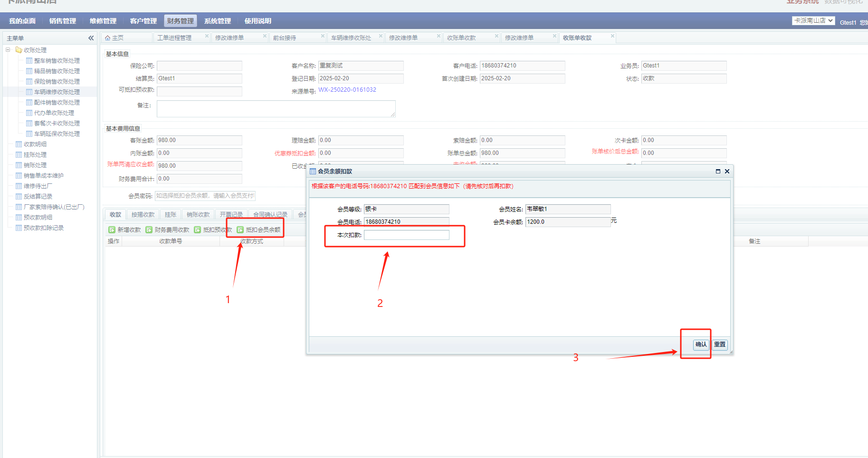This screenshot has height=458, width=868.
Task: Collapse the 主菜单 sidebar with double-arrow icon
Action: point(91,38)
